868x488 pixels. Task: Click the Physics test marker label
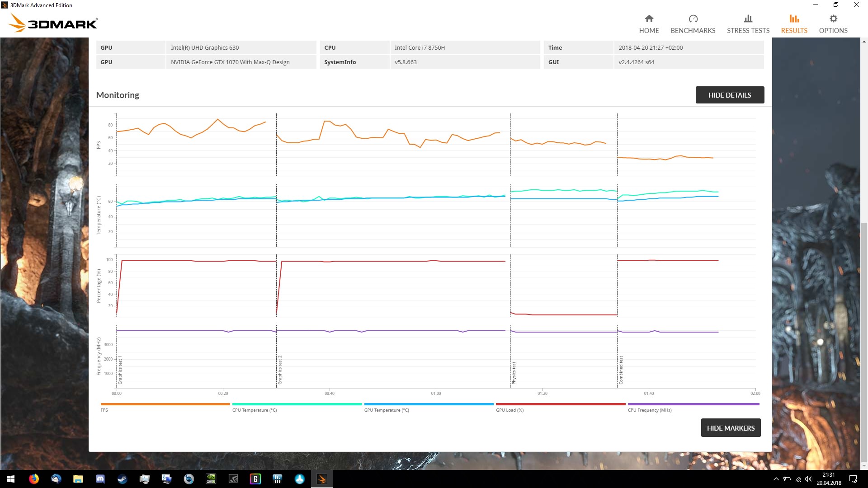(x=514, y=373)
